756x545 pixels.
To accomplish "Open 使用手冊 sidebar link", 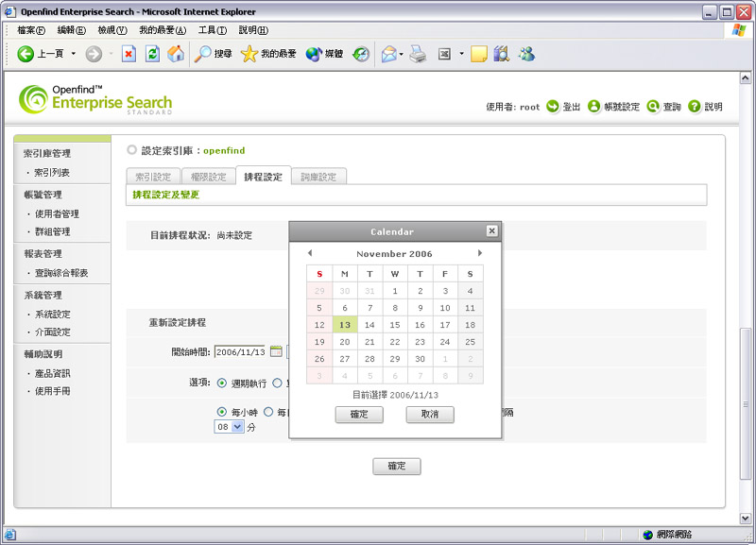I will [x=53, y=391].
